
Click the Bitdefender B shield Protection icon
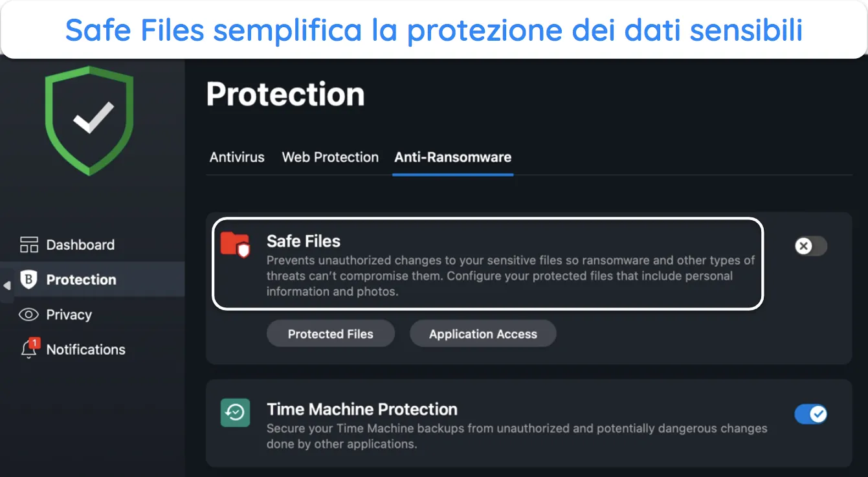(29, 280)
